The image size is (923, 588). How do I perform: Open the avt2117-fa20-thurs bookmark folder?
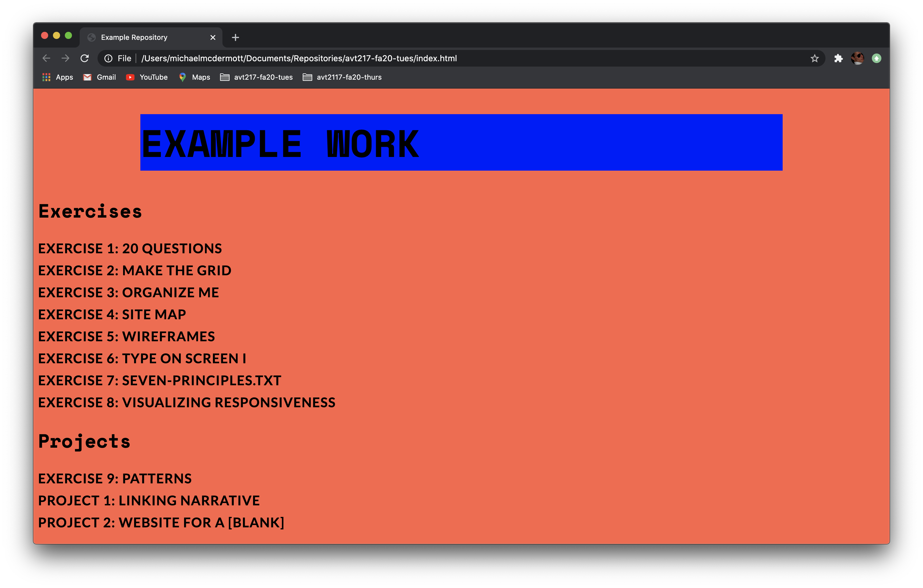(342, 77)
